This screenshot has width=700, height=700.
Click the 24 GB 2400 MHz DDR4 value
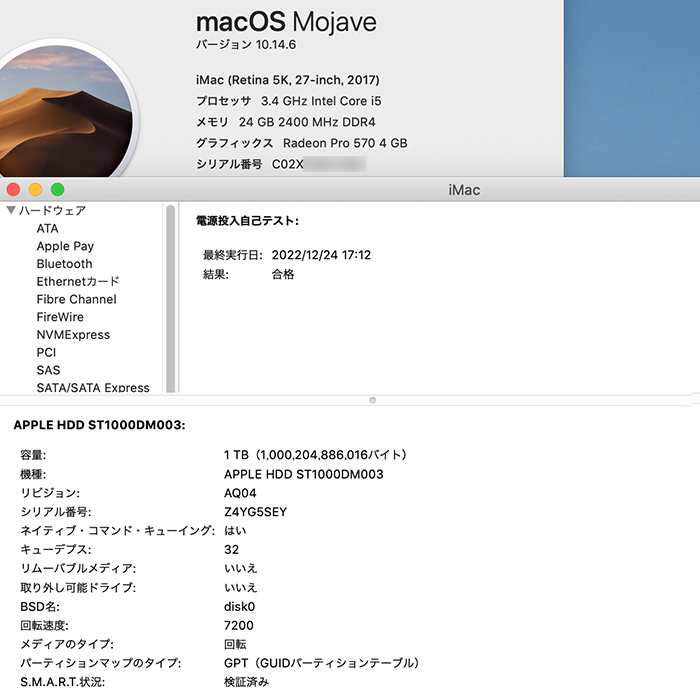307,122
